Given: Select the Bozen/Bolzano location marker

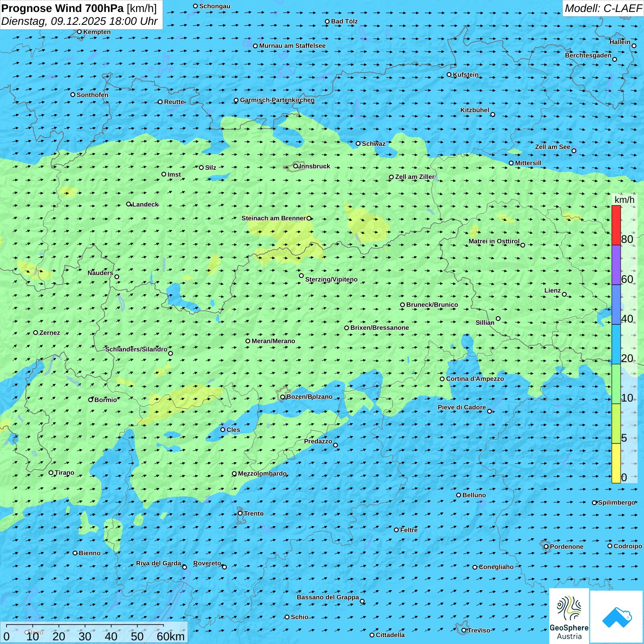Looking at the screenshot, I should pos(283,397).
